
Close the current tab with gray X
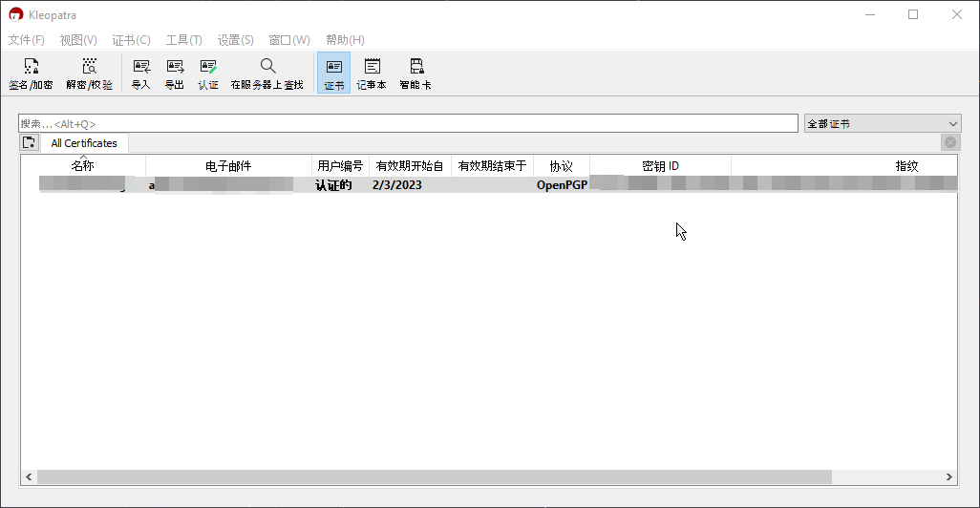point(950,142)
